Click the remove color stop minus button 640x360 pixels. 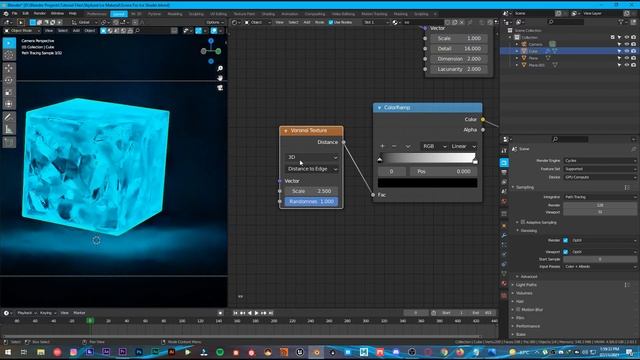394,146
